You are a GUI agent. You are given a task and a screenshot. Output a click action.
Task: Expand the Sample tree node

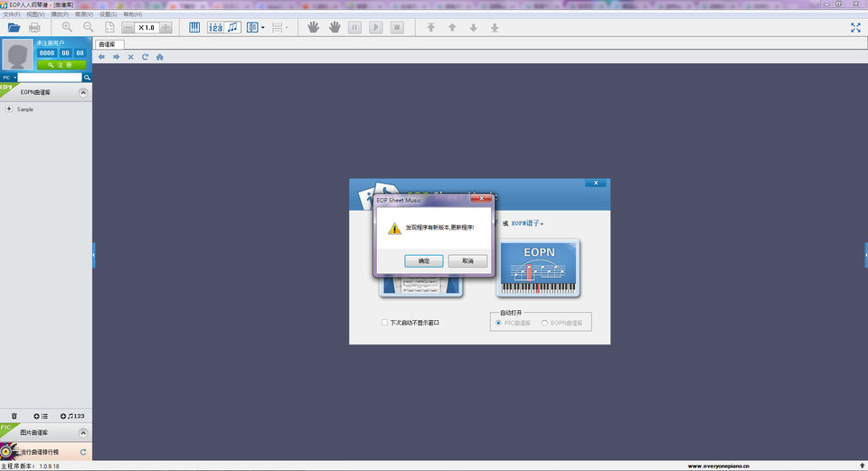(9, 109)
